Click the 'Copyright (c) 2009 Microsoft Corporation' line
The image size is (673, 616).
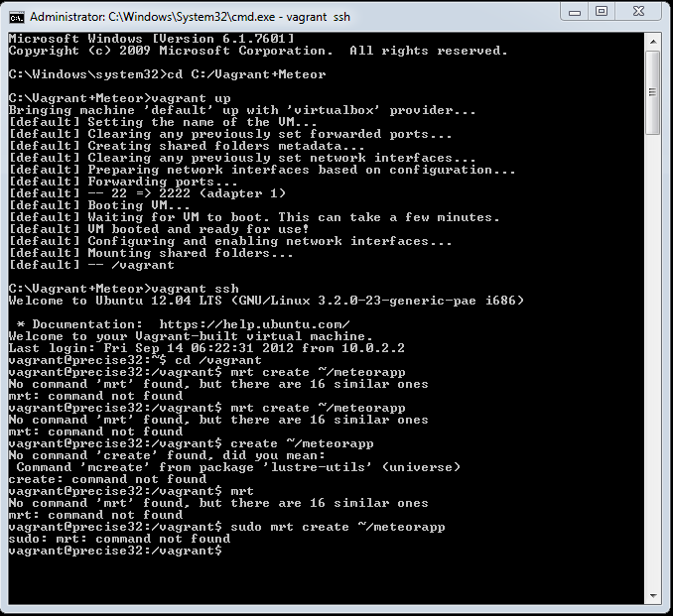[x=257, y=51]
